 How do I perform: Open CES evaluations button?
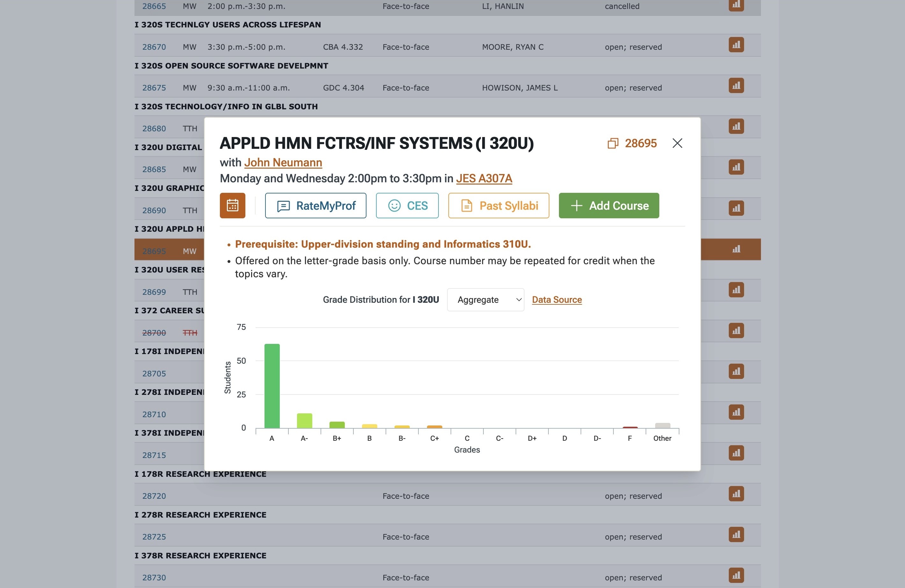(x=407, y=205)
